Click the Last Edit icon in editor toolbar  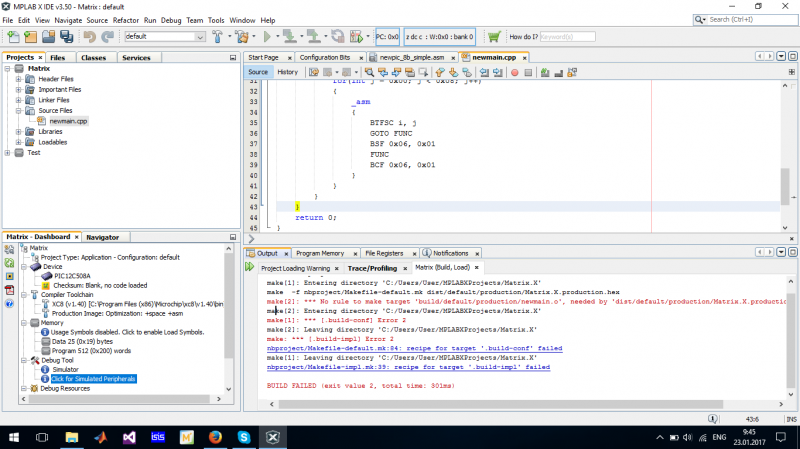pos(314,72)
